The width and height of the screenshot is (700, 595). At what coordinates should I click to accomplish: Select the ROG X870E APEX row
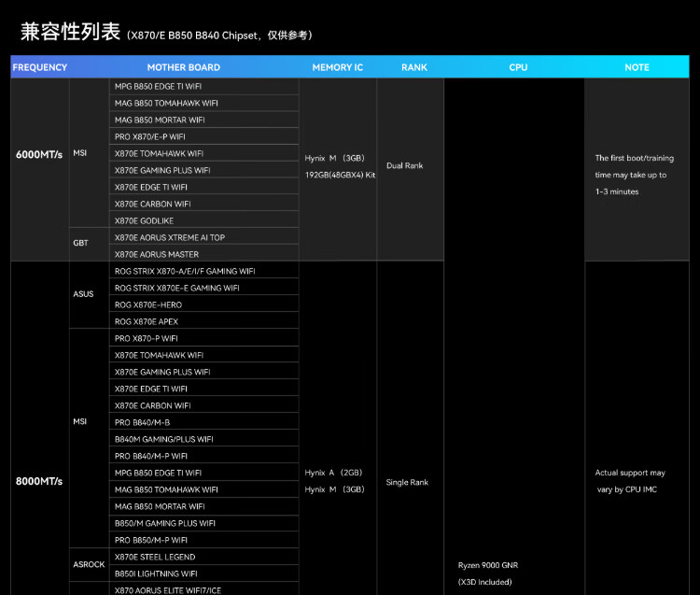tap(147, 322)
